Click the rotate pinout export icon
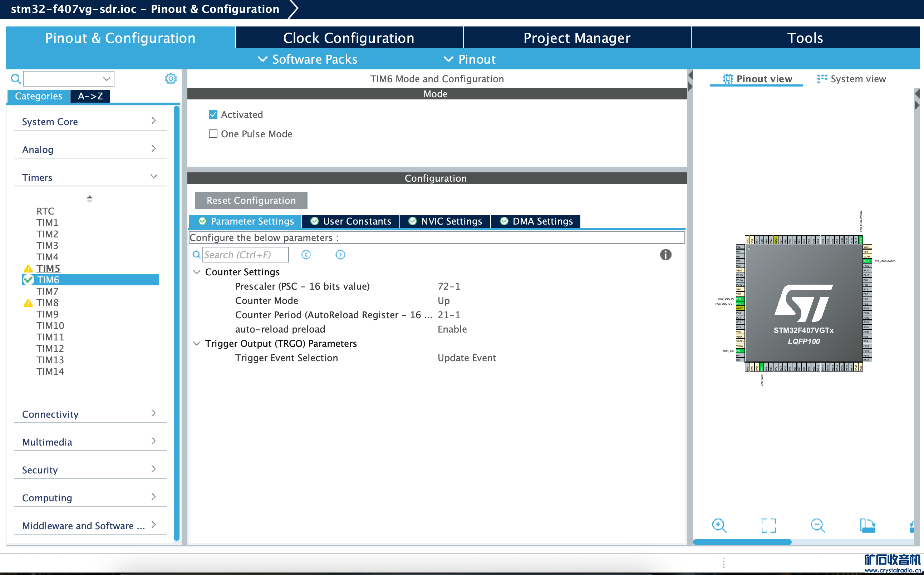924x575 pixels. pyautogui.click(x=867, y=526)
